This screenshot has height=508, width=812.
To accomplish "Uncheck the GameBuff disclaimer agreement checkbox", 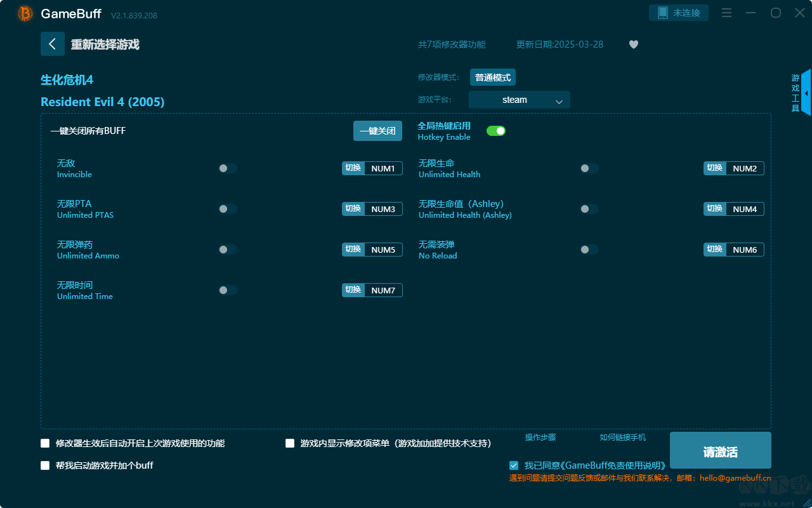I will pos(514,465).
